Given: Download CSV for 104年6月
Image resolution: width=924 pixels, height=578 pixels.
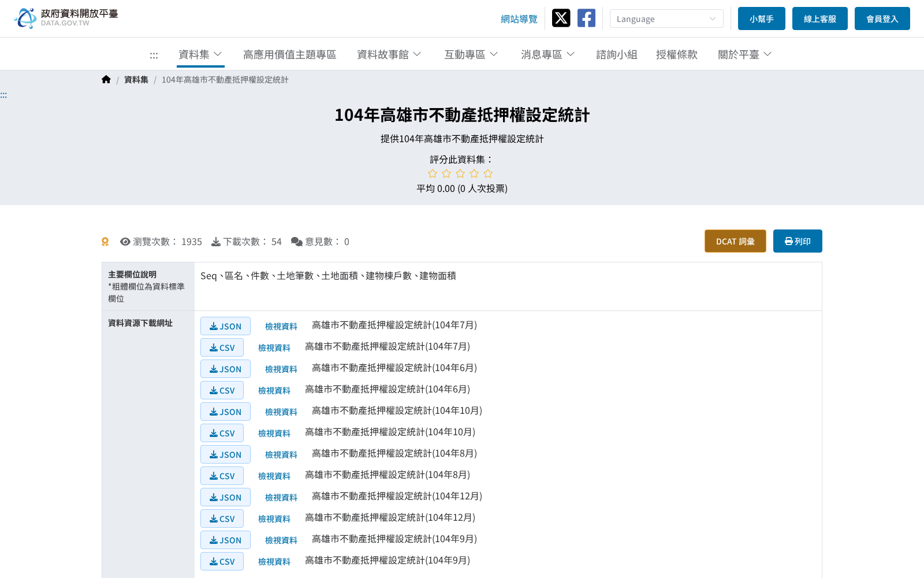Looking at the screenshot, I should [222, 390].
